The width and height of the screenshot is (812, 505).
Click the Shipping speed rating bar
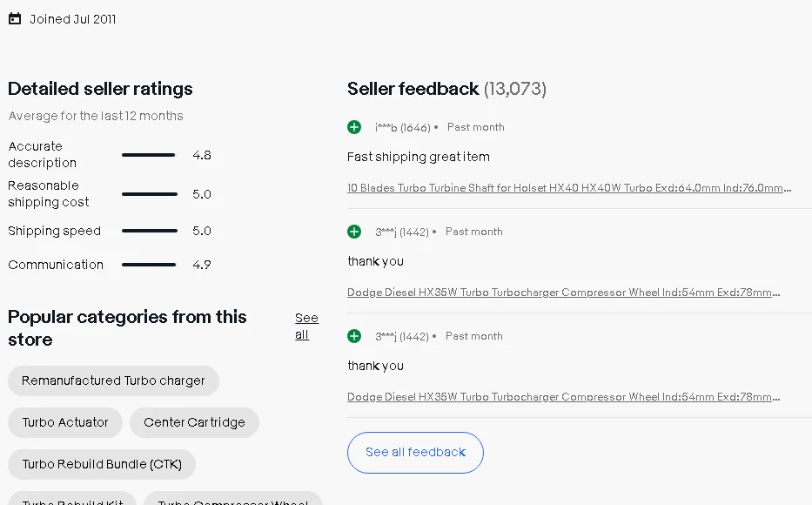(149, 231)
